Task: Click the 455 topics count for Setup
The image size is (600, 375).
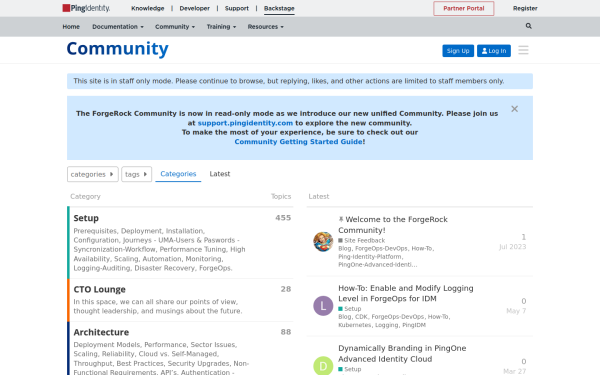Action: click(x=283, y=218)
